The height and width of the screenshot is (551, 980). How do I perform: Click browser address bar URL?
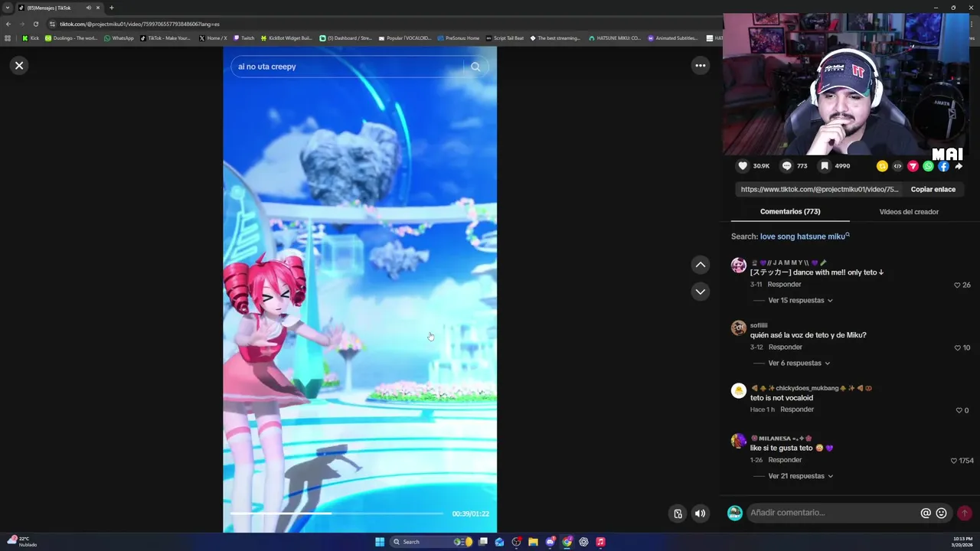(139, 24)
